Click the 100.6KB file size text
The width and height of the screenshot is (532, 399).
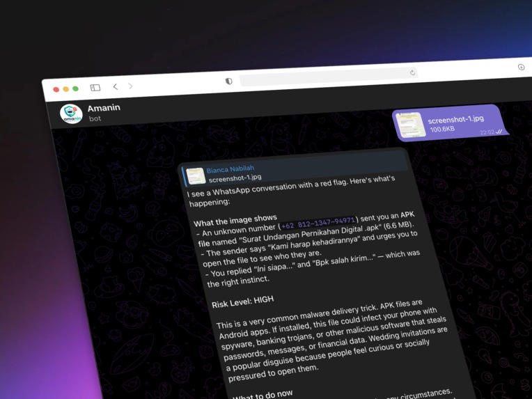click(x=442, y=129)
